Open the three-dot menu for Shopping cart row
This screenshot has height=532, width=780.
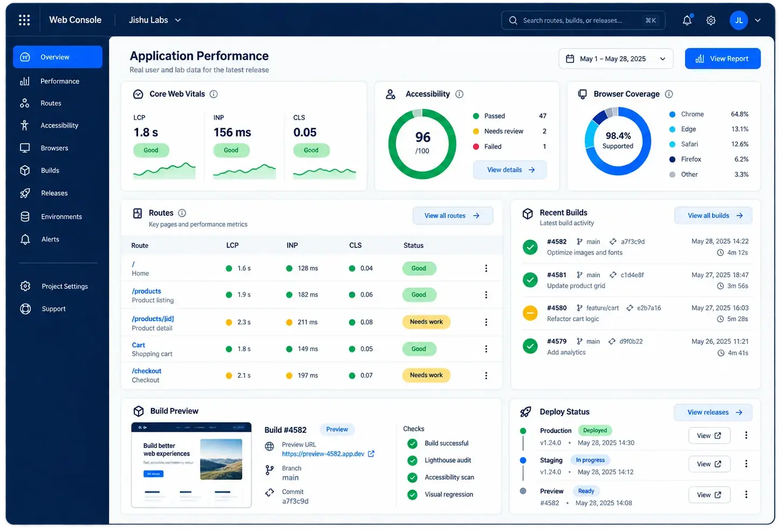point(486,349)
